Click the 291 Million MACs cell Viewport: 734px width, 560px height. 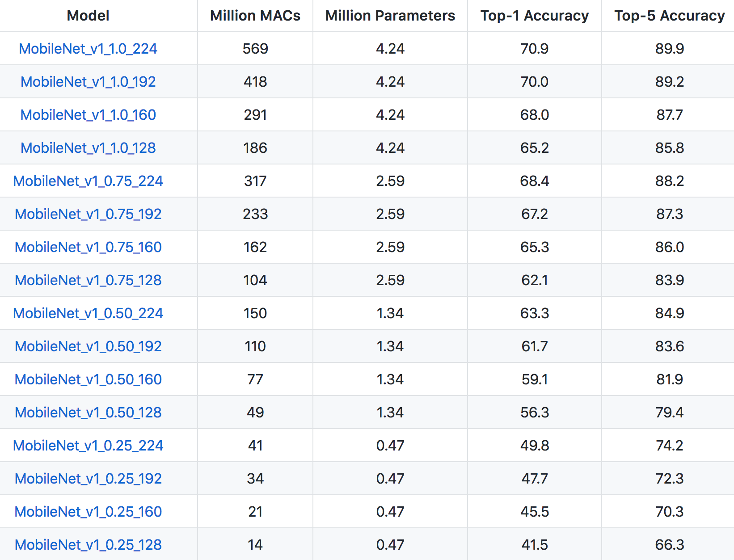(255, 115)
